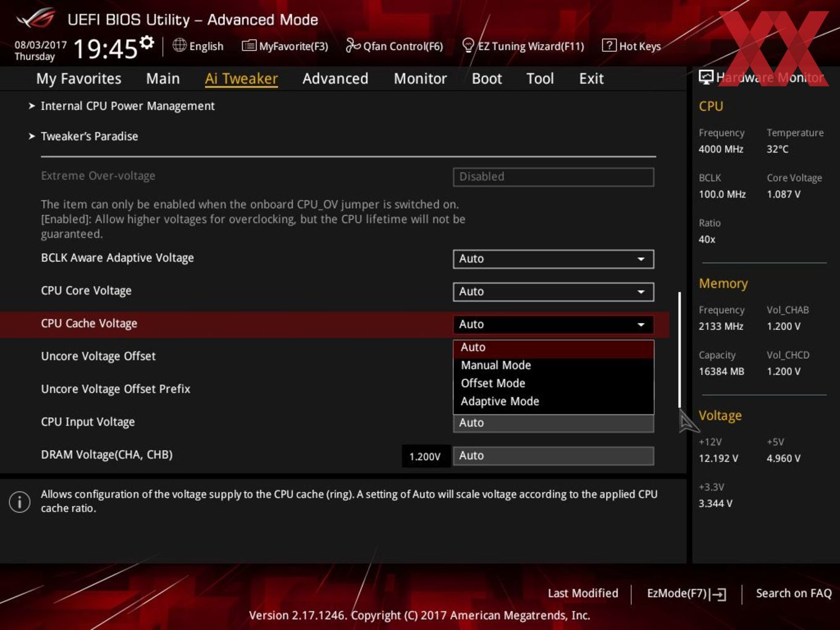840x630 pixels.
Task: Open the My Favorites tab
Action: pos(78,78)
